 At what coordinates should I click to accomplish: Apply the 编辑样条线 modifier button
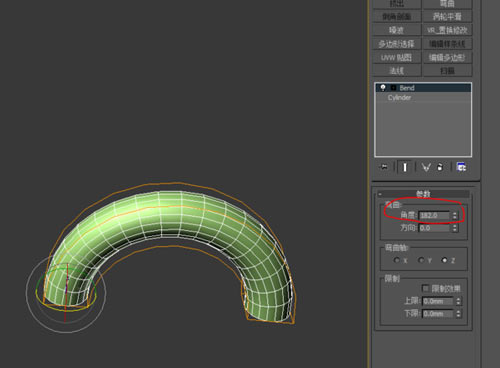coord(447,44)
